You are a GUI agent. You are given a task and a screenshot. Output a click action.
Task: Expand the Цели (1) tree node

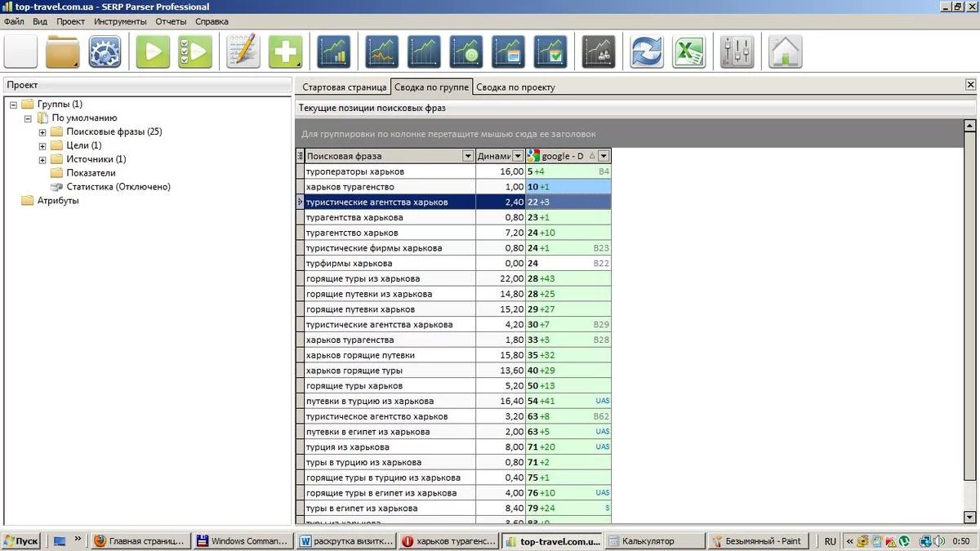[42, 146]
